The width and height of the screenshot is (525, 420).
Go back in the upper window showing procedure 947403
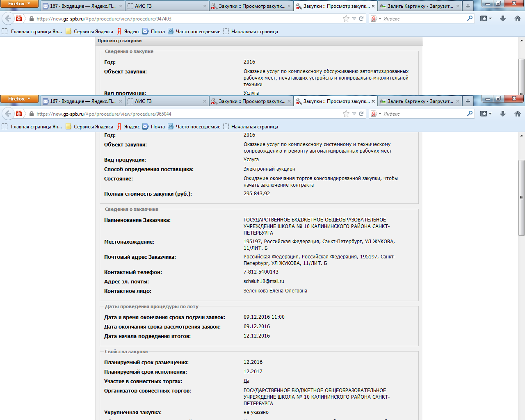(x=8, y=18)
